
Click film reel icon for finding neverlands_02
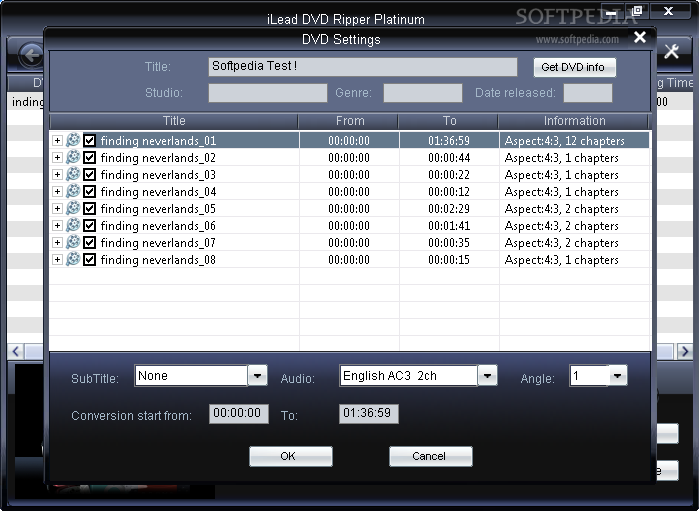[x=73, y=157]
